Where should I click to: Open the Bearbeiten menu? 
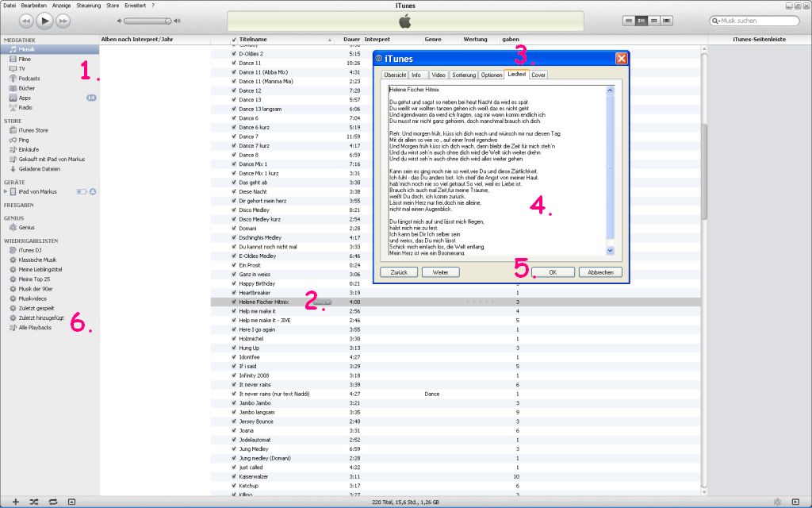coord(33,6)
